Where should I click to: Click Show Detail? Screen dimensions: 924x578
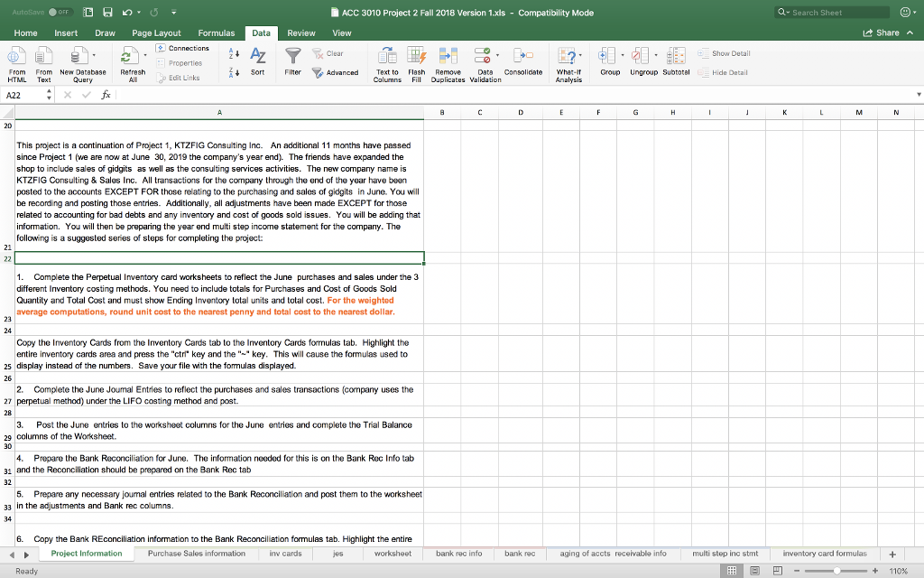(725, 53)
